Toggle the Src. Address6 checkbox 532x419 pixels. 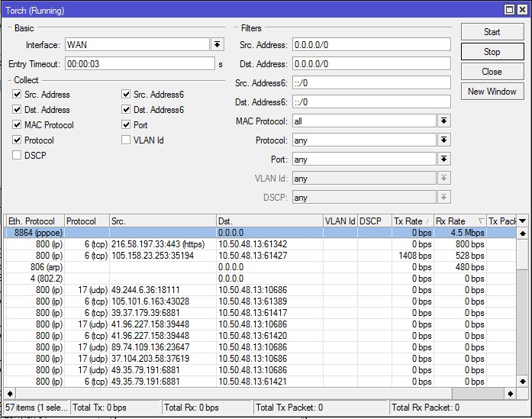pos(126,95)
